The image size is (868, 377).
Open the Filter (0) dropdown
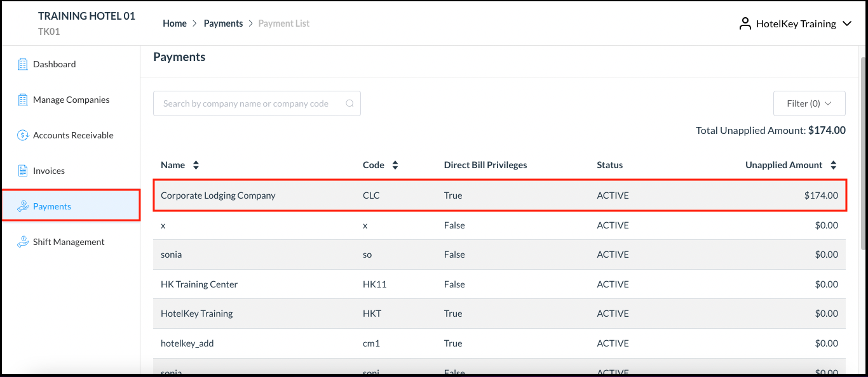pyautogui.click(x=809, y=103)
